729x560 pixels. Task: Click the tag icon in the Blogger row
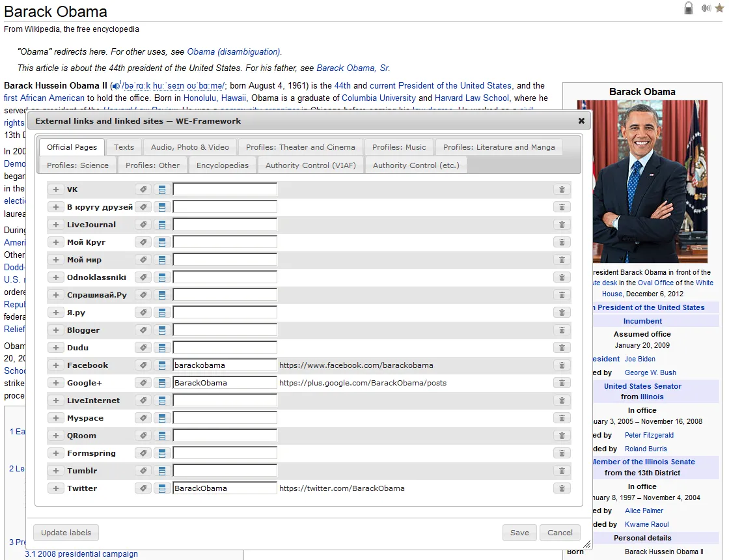(143, 330)
